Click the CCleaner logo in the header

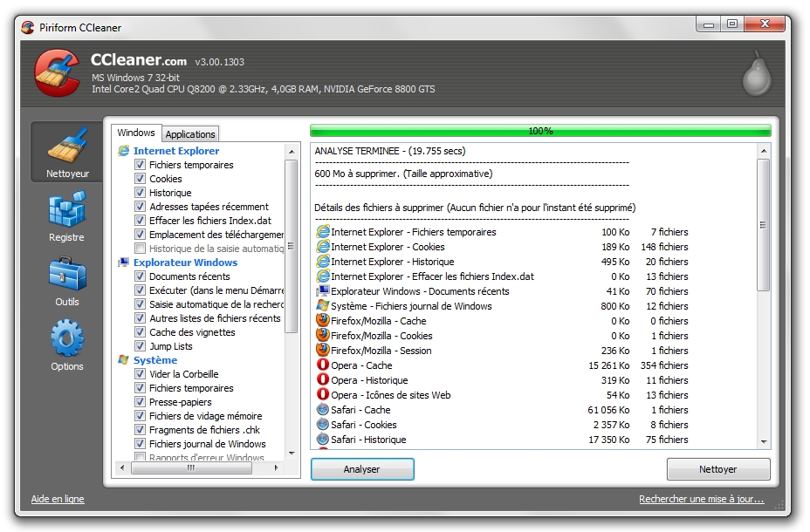57,72
